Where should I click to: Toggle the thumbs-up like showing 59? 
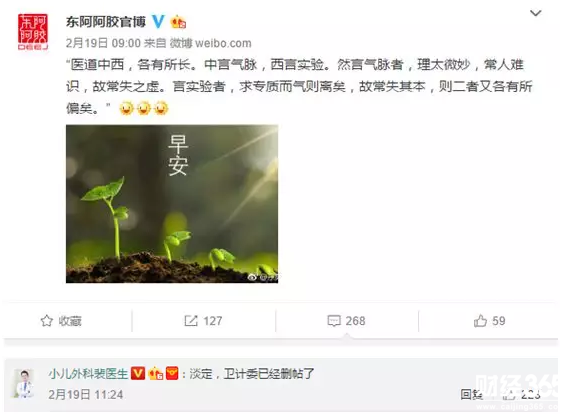pyautogui.click(x=489, y=321)
